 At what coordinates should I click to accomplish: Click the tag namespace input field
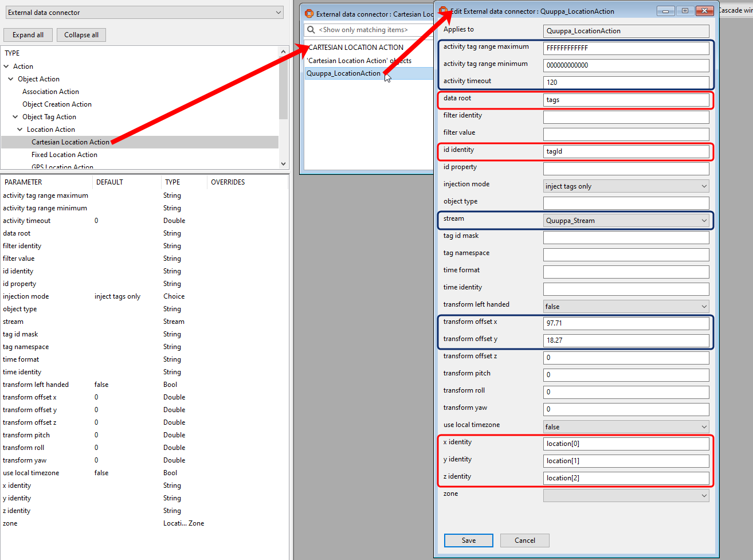click(x=626, y=254)
